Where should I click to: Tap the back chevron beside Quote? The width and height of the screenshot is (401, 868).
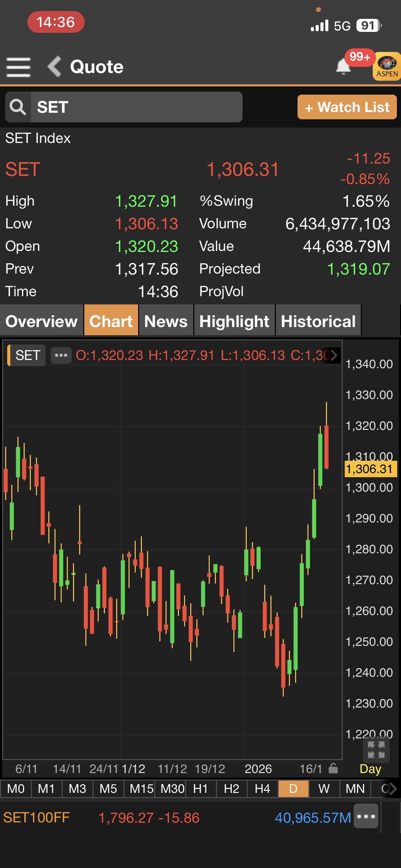(54, 67)
